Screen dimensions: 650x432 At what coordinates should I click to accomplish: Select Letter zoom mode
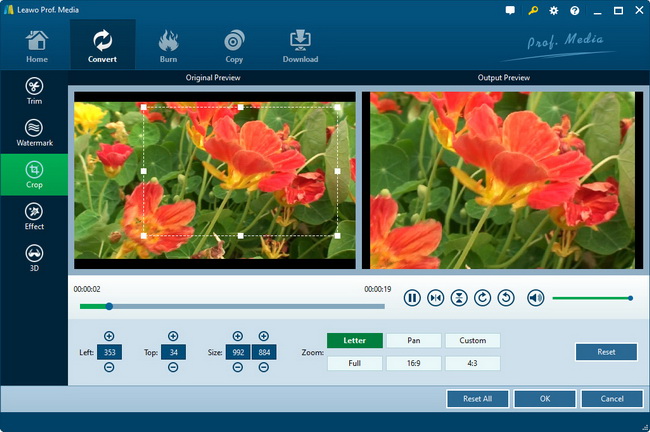(x=355, y=340)
